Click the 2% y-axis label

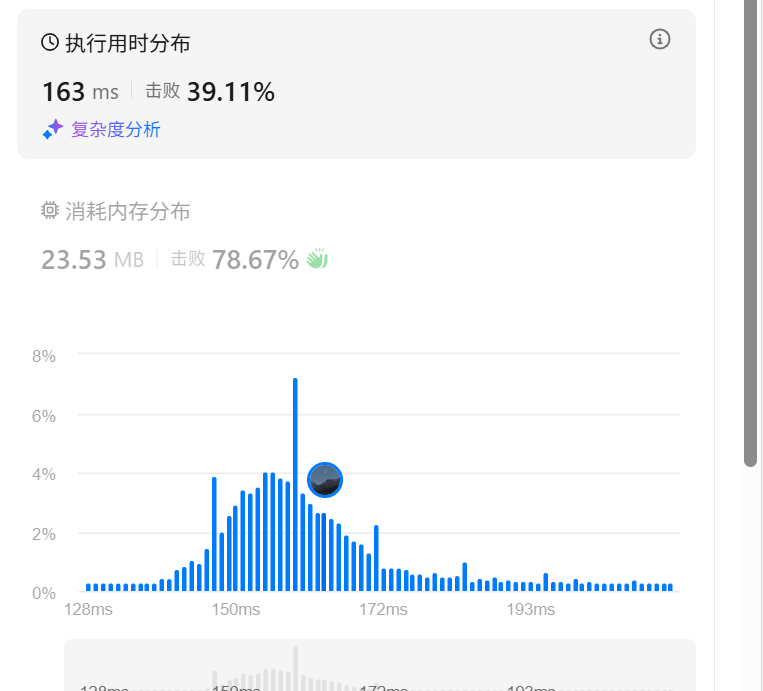click(44, 534)
